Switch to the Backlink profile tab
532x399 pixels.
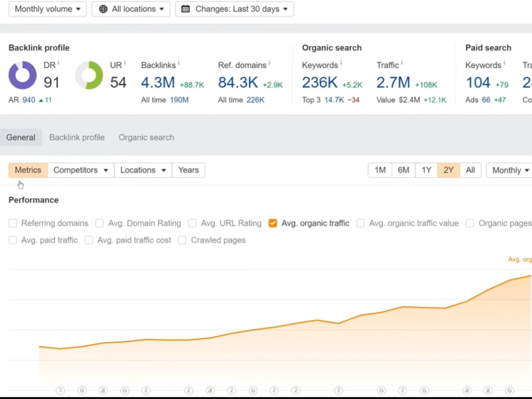(x=77, y=137)
